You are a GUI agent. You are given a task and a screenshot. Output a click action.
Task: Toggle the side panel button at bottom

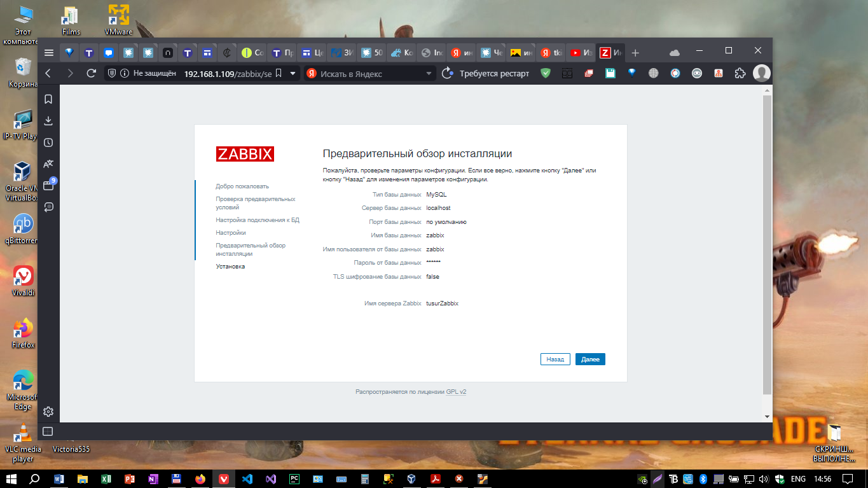48,431
